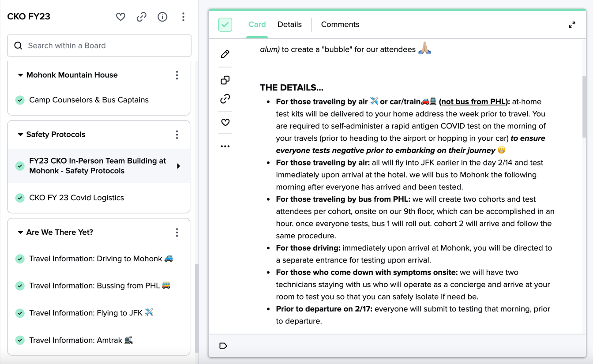The image size is (593, 364).
Task: Click "Mohonk Mountain House" section title
Action: pos(72,75)
